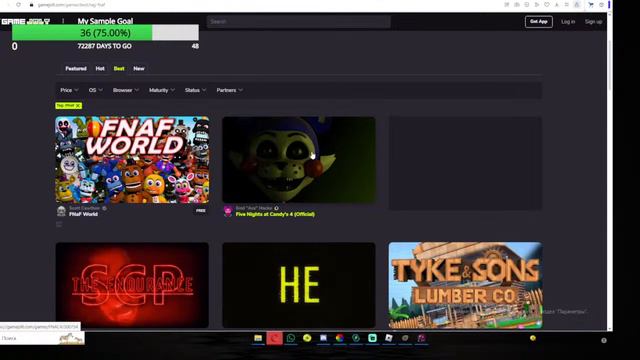
Task: Click the shopping cart icon in browser toolbar
Action: click(591, 4)
